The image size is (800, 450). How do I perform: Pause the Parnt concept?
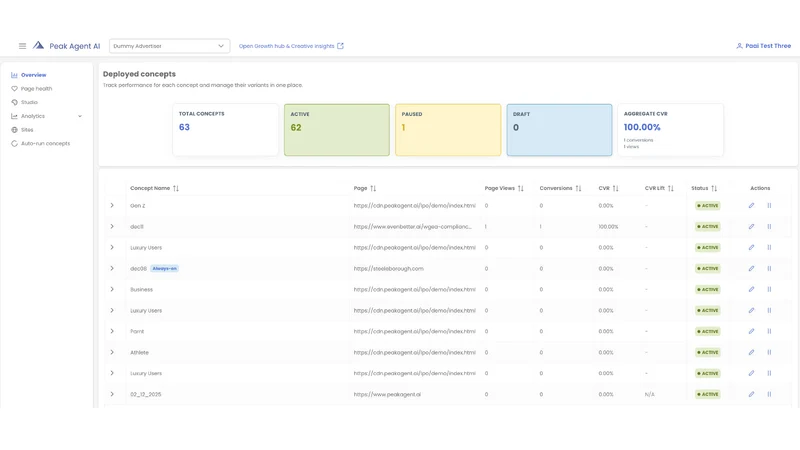[x=769, y=331]
